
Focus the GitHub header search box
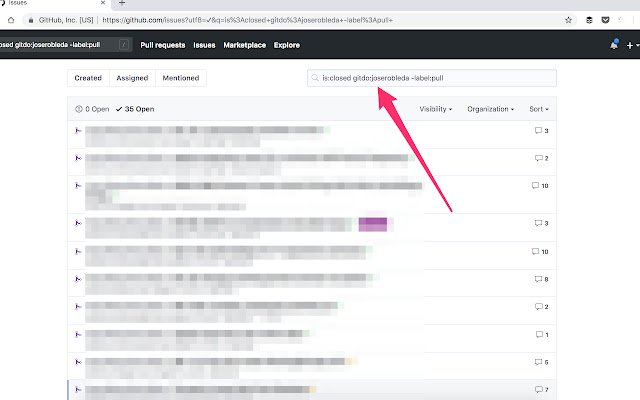pos(65,44)
